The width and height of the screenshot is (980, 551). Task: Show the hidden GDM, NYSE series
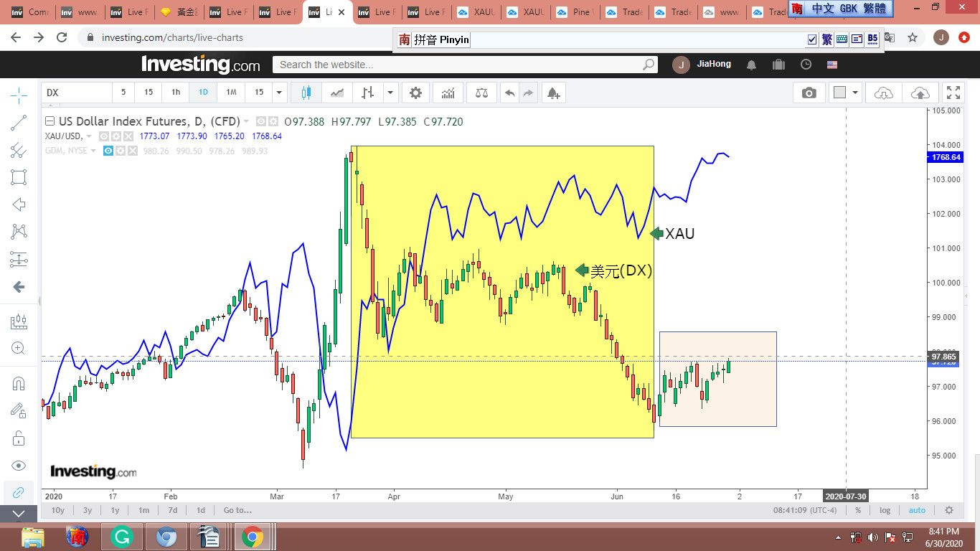108,151
